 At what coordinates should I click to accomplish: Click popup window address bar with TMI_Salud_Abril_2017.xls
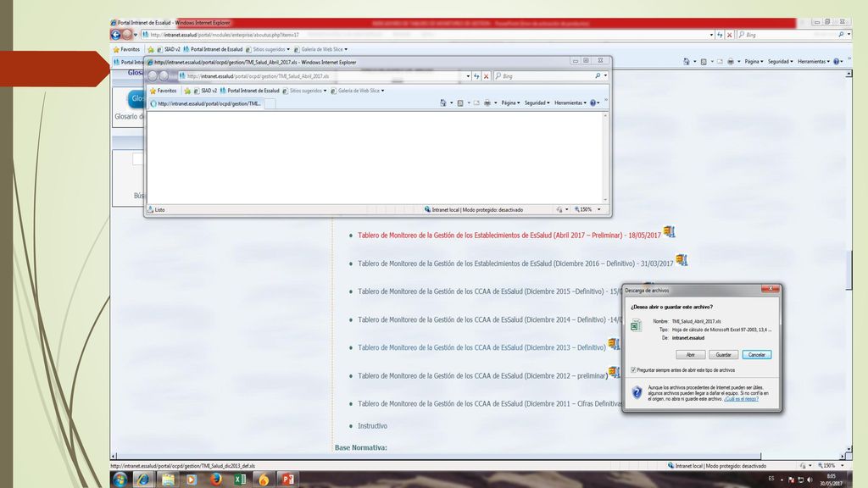(321, 76)
